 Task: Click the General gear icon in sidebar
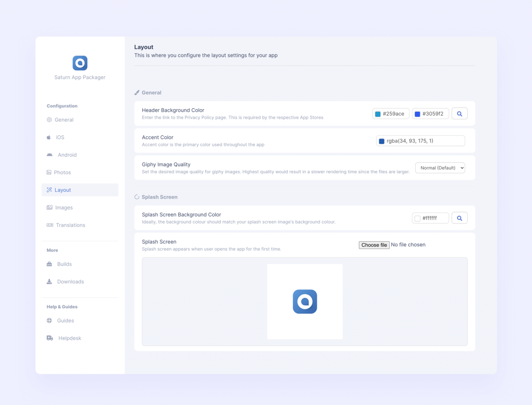pyautogui.click(x=49, y=120)
